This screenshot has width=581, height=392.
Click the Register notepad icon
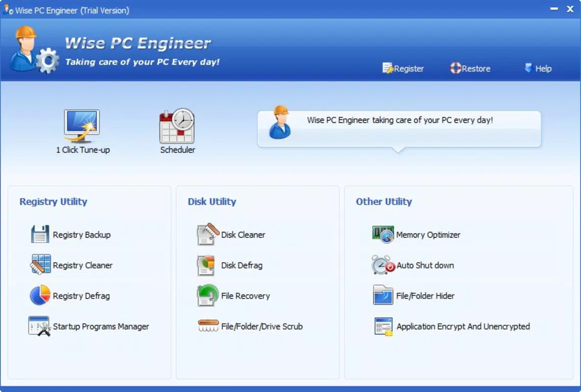point(387,68)
